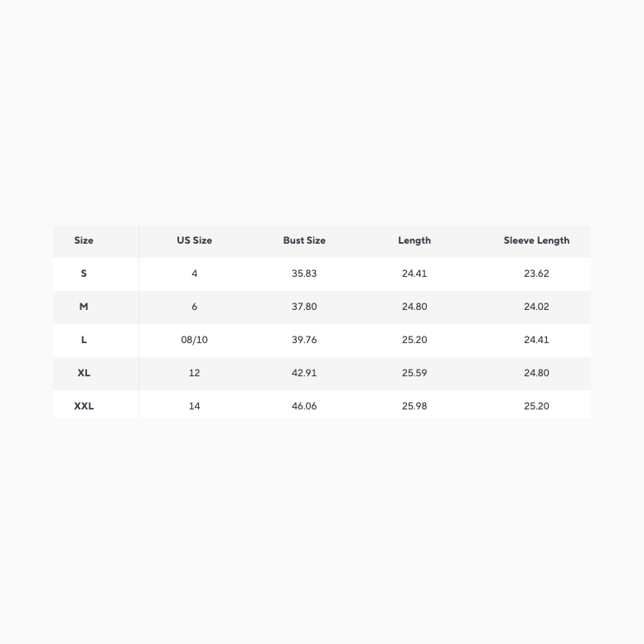Click the 08/10 US size cell
Viewport: 644px width, 644px height.
(x=194, y=340)
